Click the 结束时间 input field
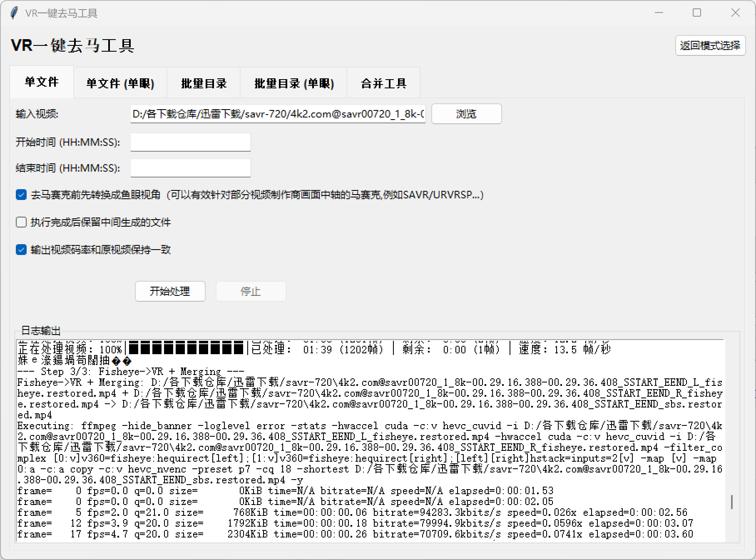Image resolution: width=756 pixels, height=560 pixels. (x=191, y=168)
